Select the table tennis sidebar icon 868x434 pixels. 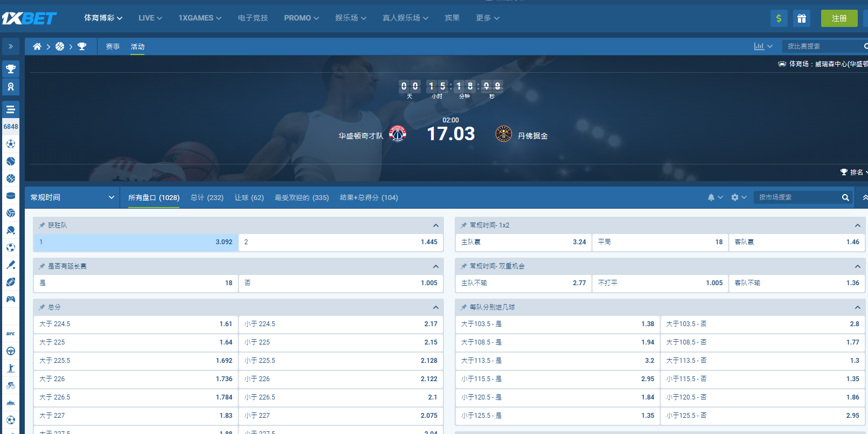point(10,230)
